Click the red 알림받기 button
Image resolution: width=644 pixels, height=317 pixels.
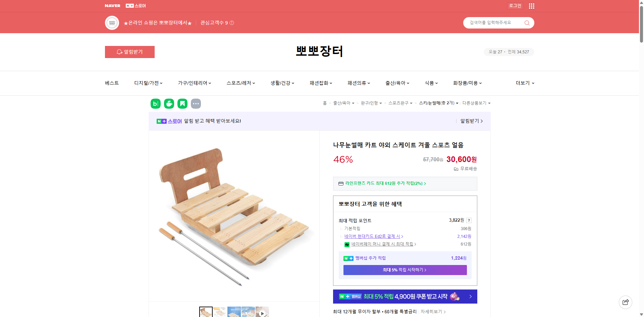click(129, 52)
